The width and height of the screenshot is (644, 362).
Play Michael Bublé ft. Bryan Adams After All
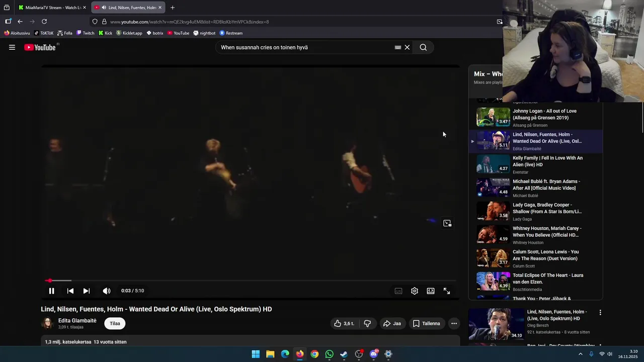tap(536, 188)
